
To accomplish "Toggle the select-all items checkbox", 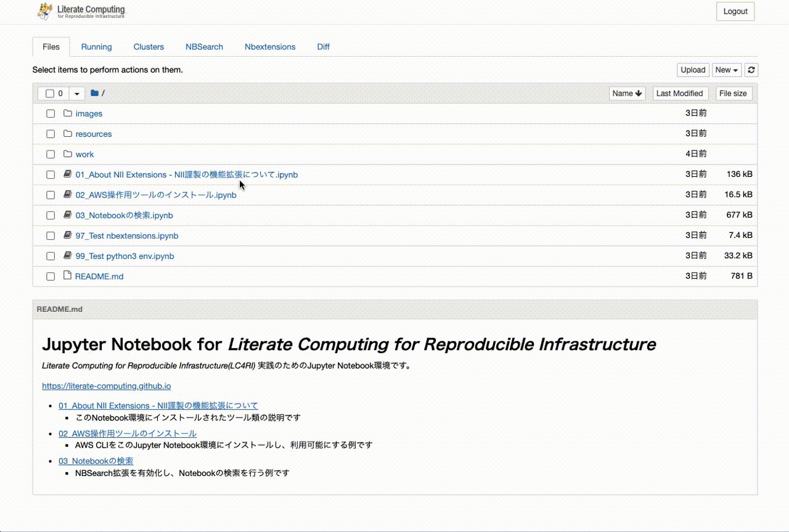I will 50,94.
